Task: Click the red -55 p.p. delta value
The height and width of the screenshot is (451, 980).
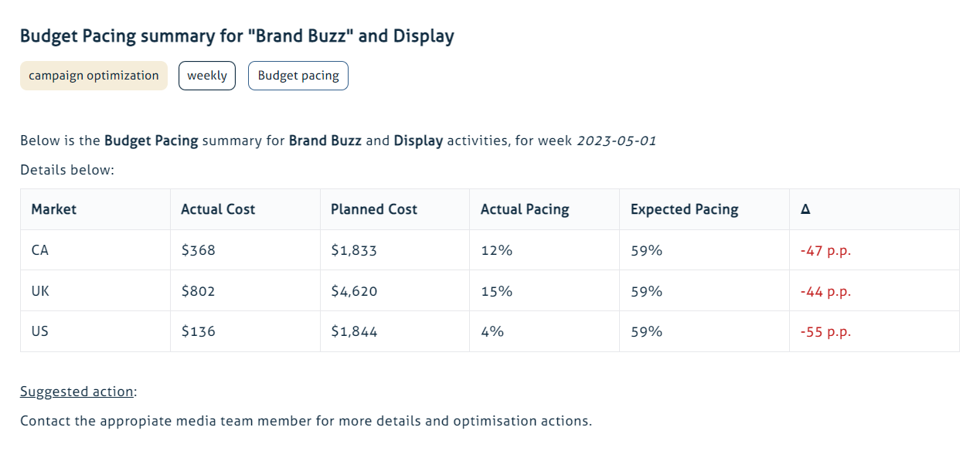Action: pos(825,331)
